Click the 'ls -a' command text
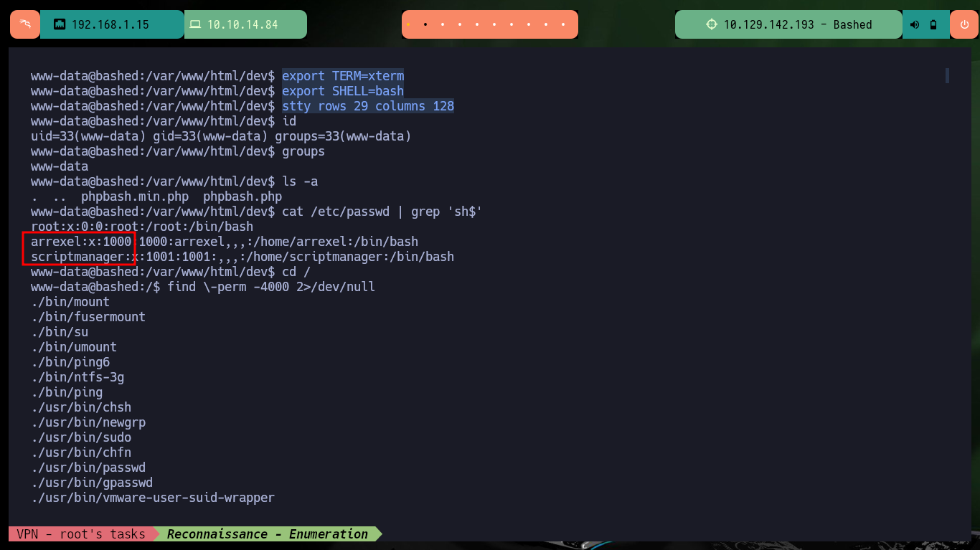The image size is (980, 550). point(300,181)
